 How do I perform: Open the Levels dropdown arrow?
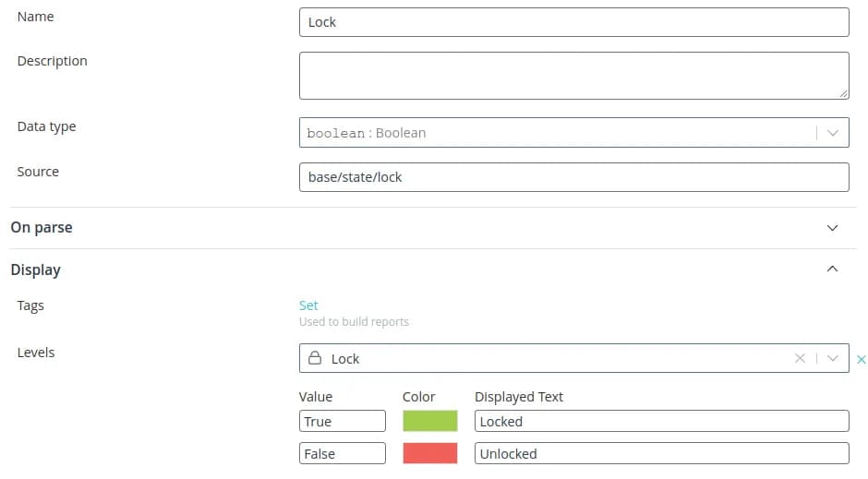pyautogui.click(x=832, y=358)
